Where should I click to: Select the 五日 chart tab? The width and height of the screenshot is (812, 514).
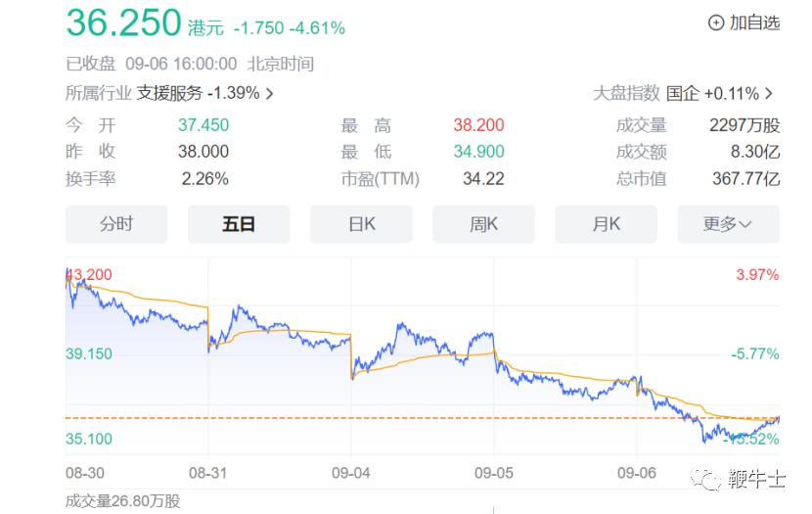[x=239, y=224]
